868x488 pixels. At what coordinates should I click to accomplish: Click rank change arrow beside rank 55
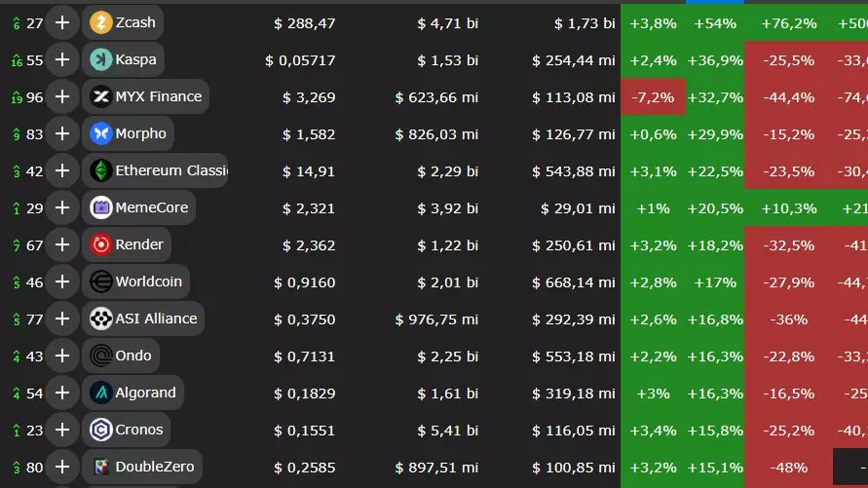17,60
